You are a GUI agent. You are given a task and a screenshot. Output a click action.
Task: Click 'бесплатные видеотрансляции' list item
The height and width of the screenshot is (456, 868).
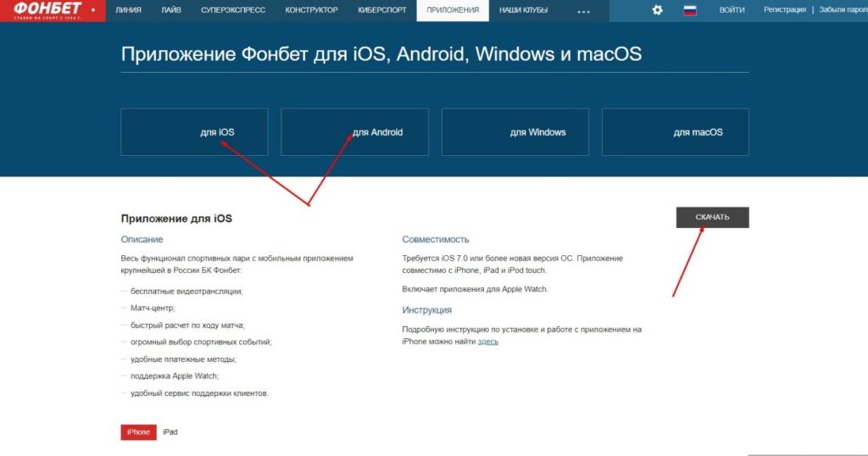pyautogui.click(x=186, y=291)
